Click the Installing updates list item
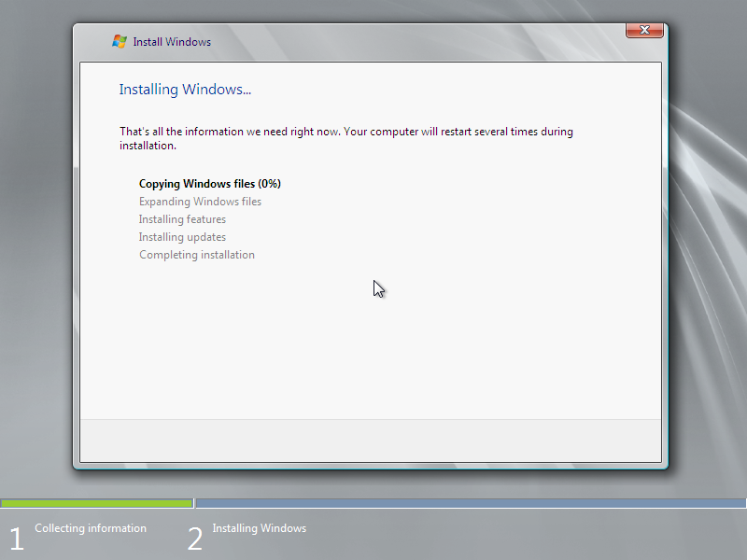Image resolution: width=747 pixels, height=560 pixels. pos(182,236)
